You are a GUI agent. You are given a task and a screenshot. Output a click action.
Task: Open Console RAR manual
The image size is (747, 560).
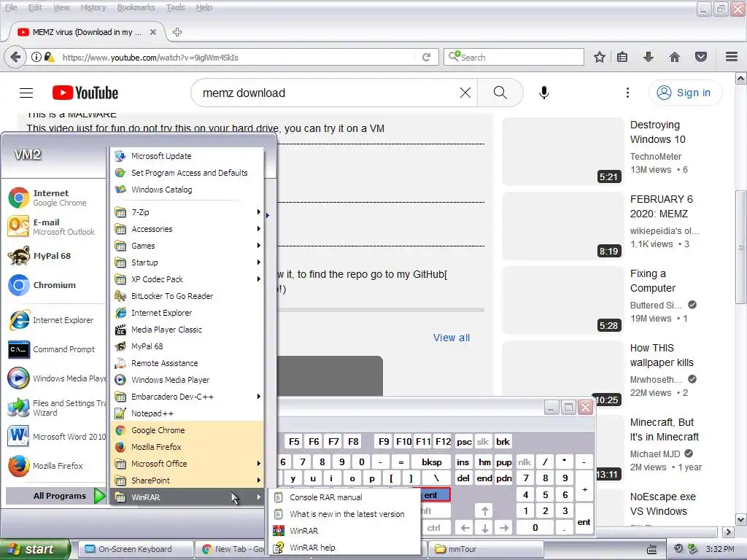344,497
